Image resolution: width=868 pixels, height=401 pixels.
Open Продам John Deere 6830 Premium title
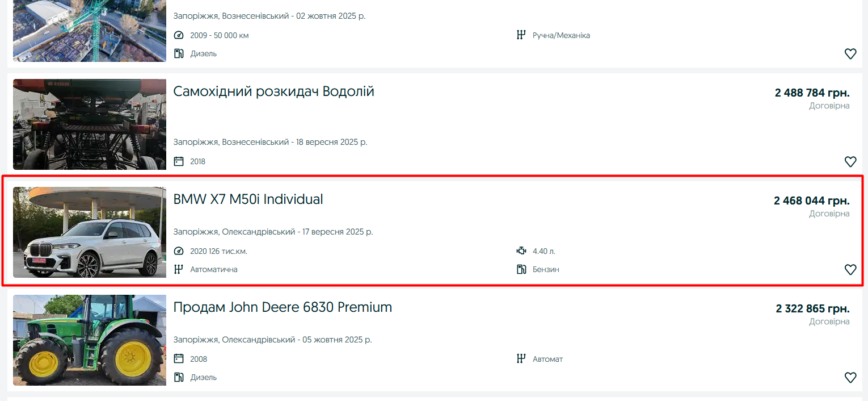[x=283, y=307]
